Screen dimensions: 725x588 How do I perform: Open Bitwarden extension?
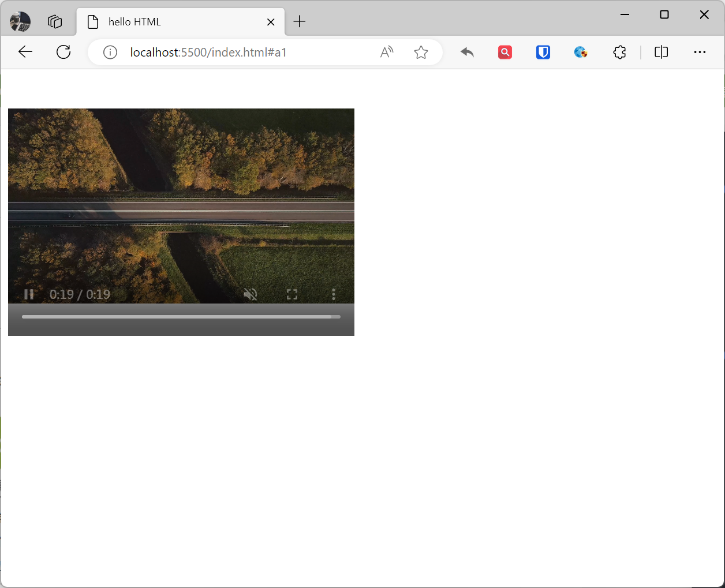pyautogui.click(x=543, y=53)
